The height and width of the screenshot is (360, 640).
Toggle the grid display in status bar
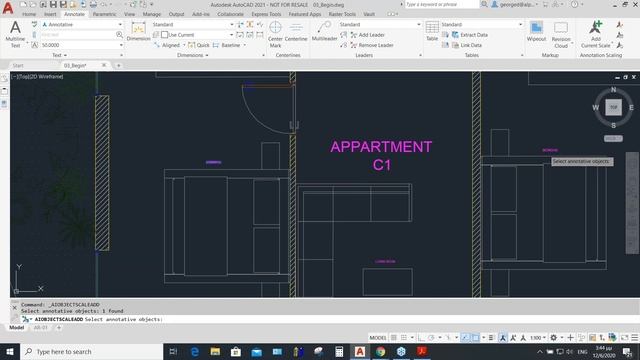click(393, 338)
